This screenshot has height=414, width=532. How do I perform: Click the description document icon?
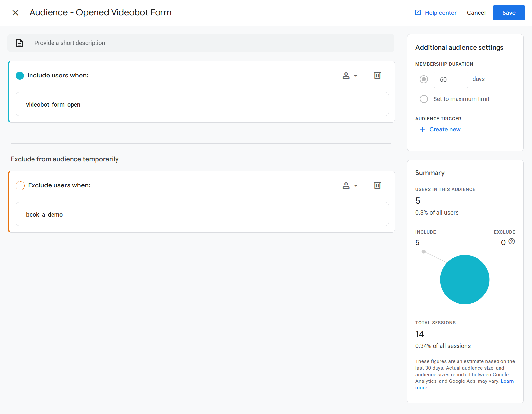coord(20,43)
